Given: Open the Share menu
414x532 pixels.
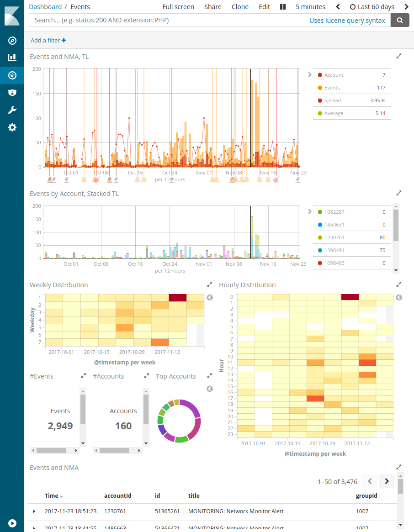Looking at the screenshot, I should click(x=213, y=7).
